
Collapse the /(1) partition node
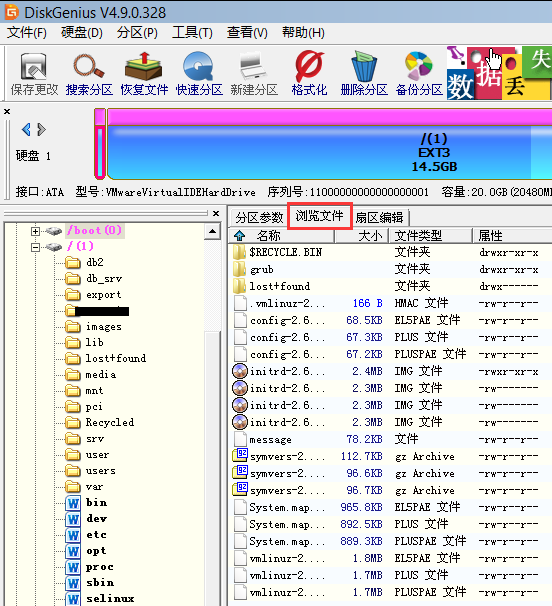coord(35,247)
